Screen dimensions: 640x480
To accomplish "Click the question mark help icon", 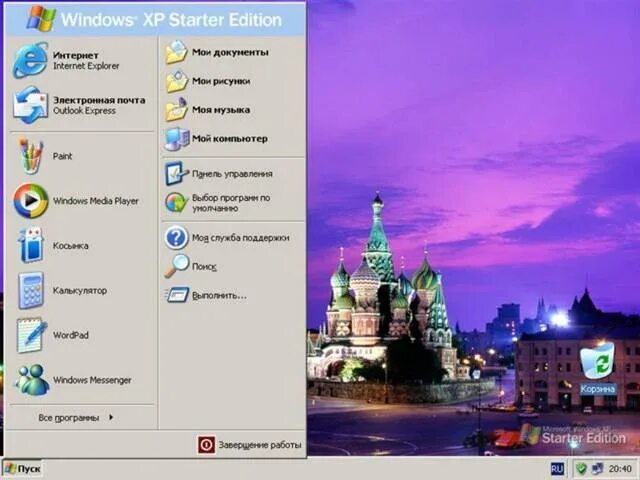I will tap(176, 238).
